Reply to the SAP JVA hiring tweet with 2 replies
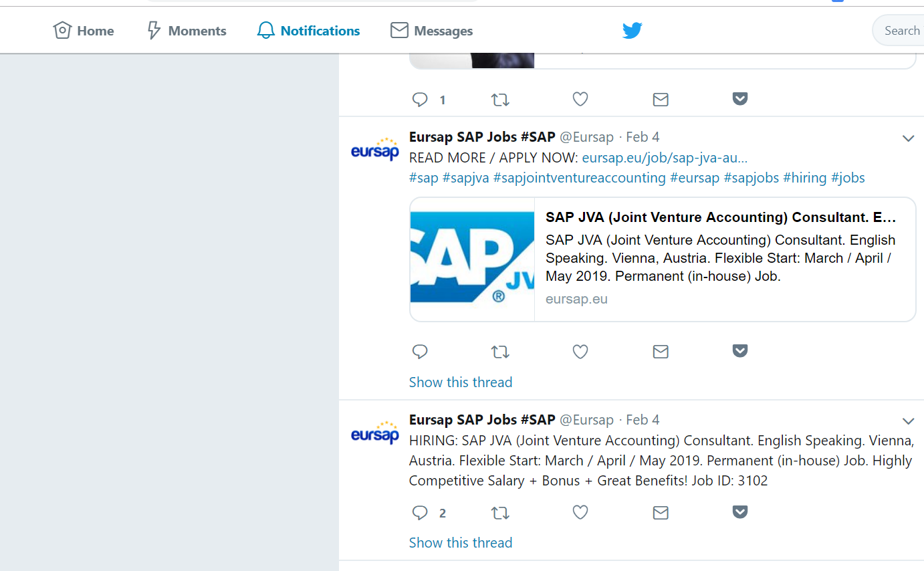The width and height of the screenshot is (924, 571). tap(420, 513)
